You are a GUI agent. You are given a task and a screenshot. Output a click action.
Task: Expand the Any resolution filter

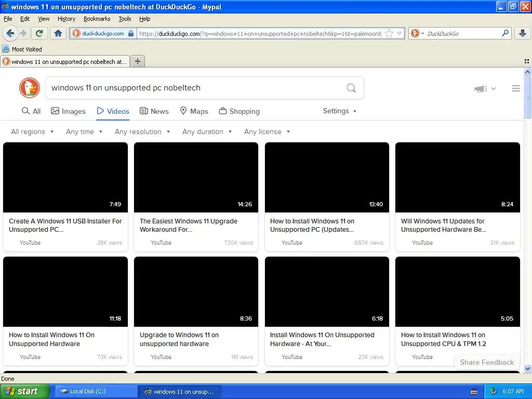[142, 131]
